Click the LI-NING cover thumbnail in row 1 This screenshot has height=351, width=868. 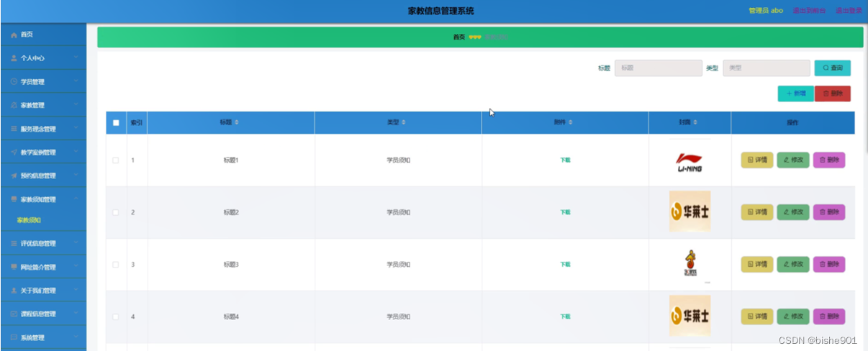[690, 162]
